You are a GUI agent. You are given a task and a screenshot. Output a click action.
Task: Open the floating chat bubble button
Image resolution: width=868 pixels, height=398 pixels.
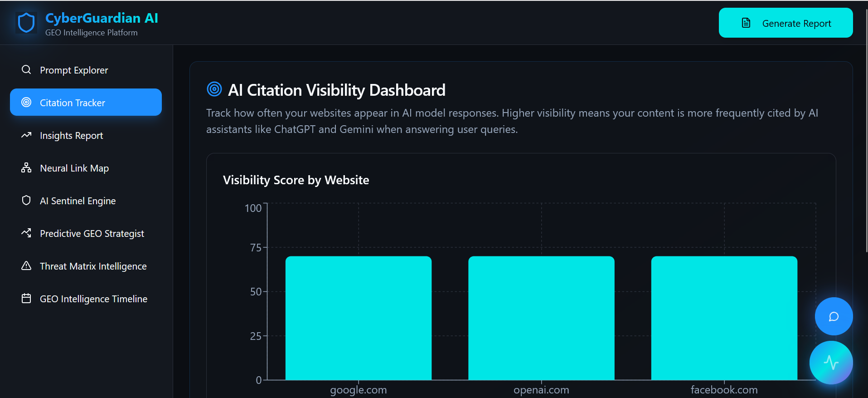(x=834, y=316)
